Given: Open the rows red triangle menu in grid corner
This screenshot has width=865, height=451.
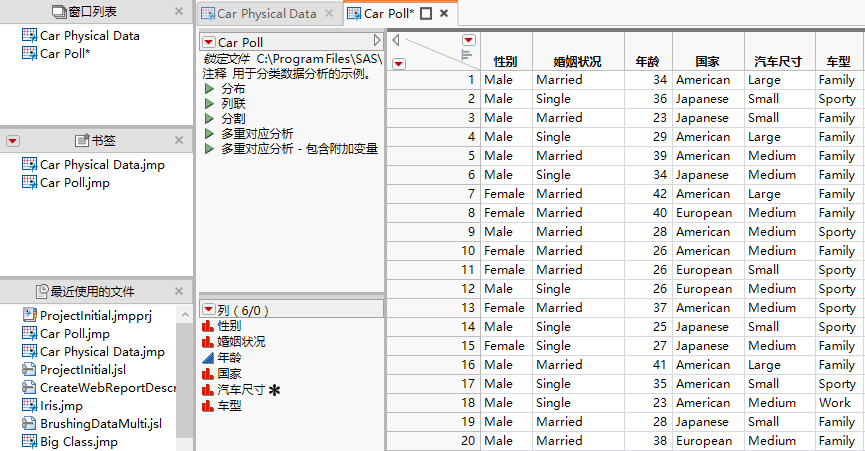Looking at the screenshot, I should (399, 64).
